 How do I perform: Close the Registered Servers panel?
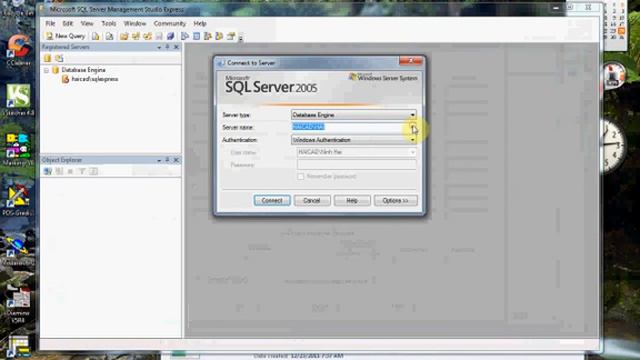[x=176, y=47]
